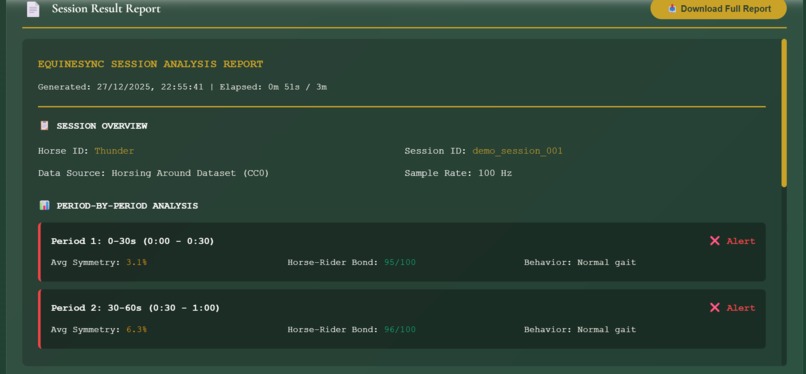Screen dimensions: 806x374
Task: Click Behavior: Normal gait in Period 2
Action: tap(580, 329)
